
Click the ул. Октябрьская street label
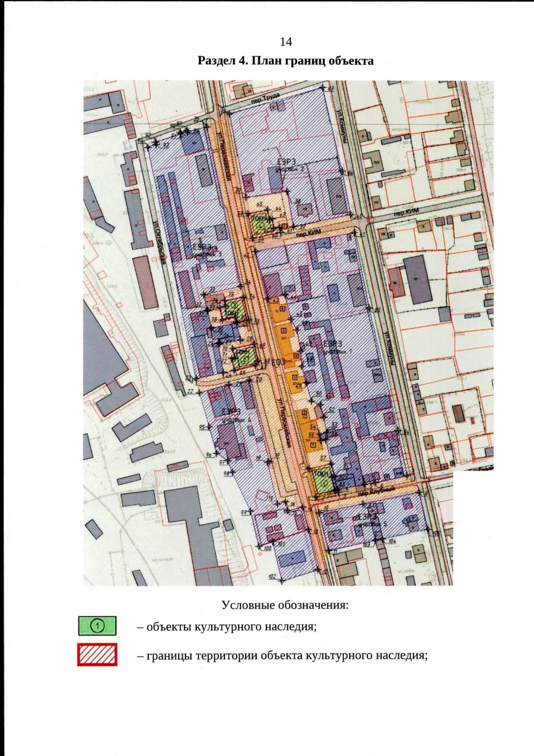tap(158, 243)
